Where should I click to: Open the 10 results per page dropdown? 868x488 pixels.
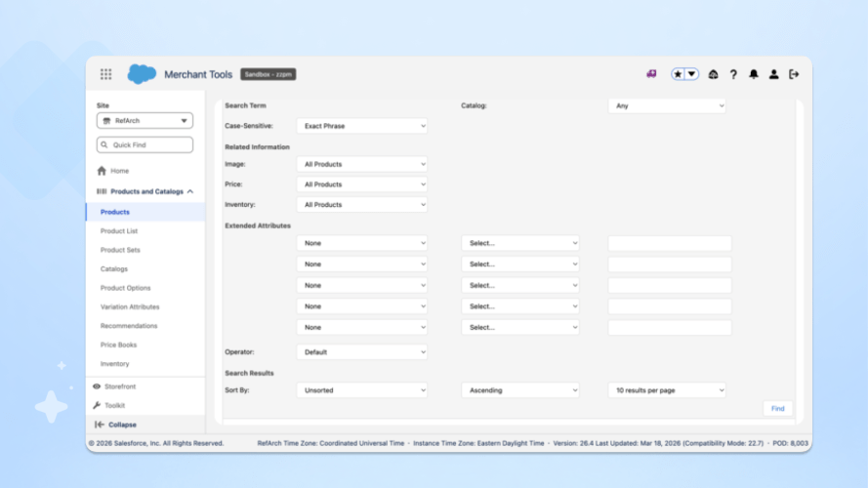point(667,390)
